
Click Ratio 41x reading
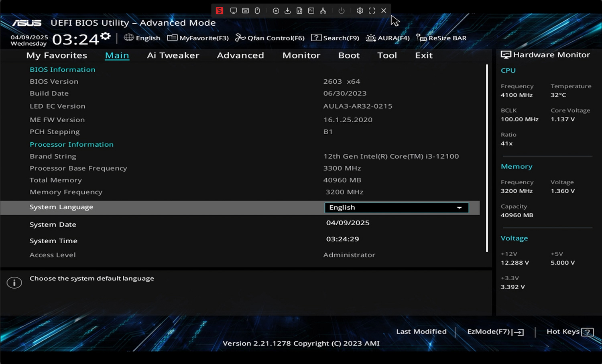506,143
